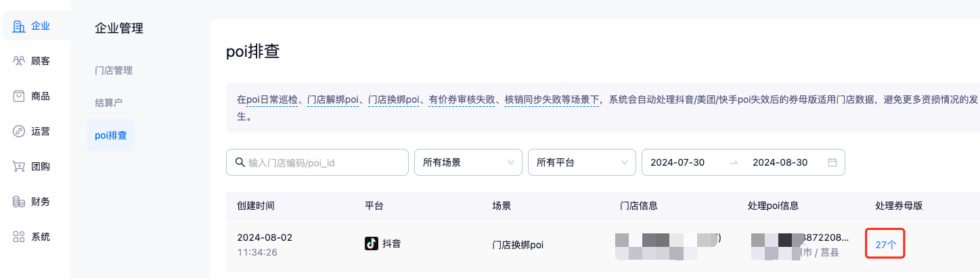
Task: Click the end date 2024-08-30 field
Action: point(780,162)
